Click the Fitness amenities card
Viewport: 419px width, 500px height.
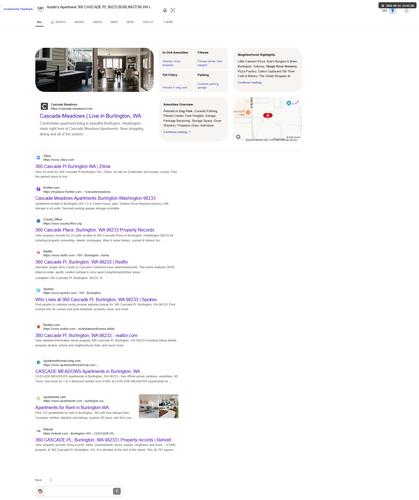(x=211, y=58)
